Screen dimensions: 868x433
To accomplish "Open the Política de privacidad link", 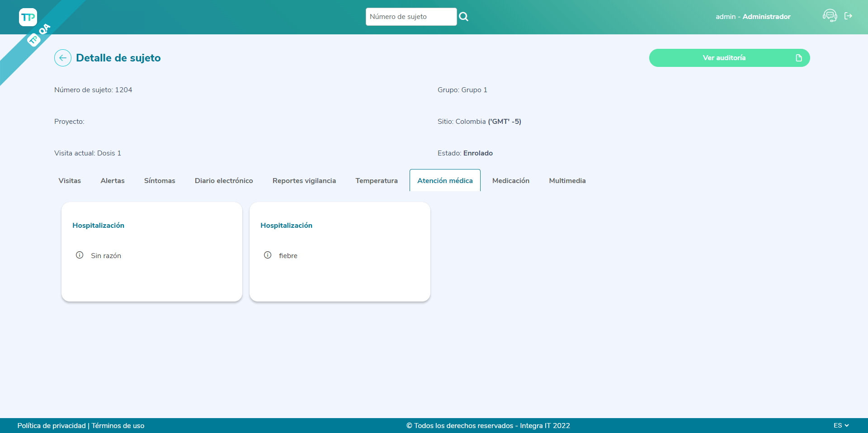I will click(x=52, y=425).
